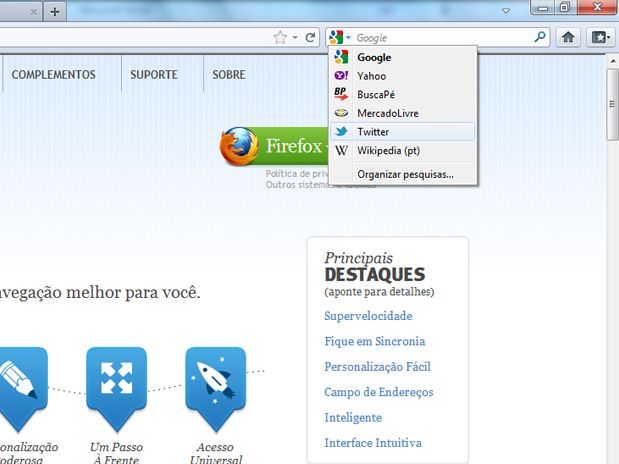619x464 pixels.
Task: Go to the home page icon
Action: coord(569,38)
